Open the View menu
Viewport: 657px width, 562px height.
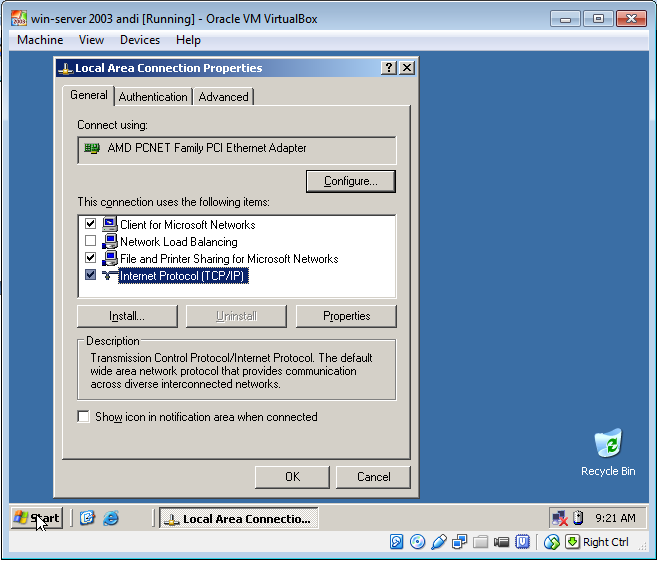[91, 40]
